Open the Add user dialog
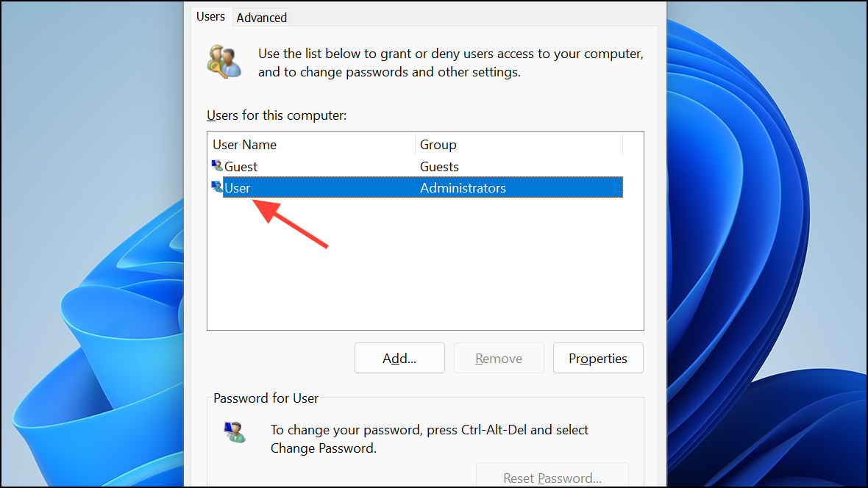 pos(399,358)
